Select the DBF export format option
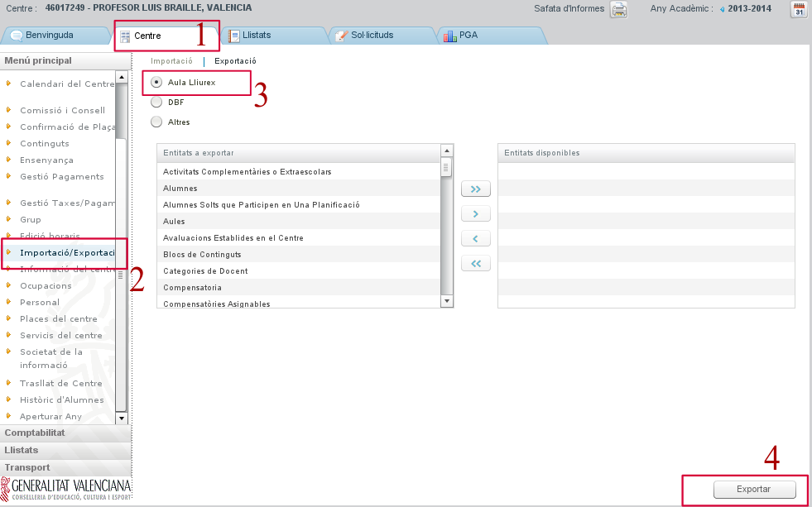This screenshot has height=507, width=812. click(x=156, y=103)
